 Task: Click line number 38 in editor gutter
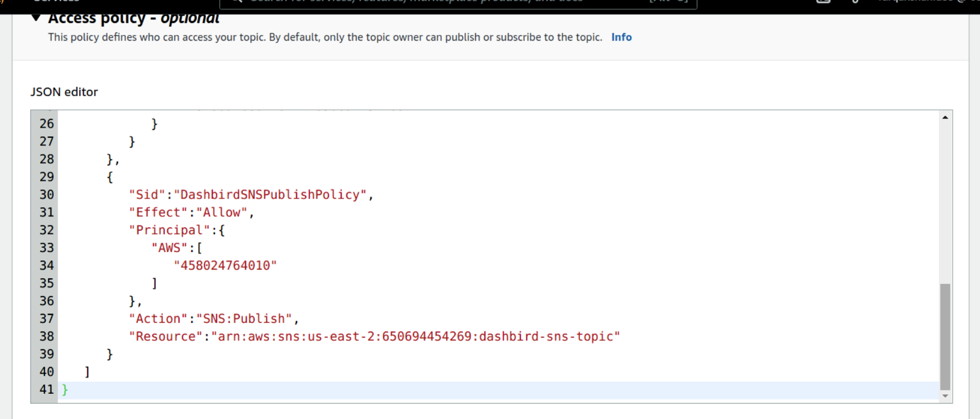coord(46,337)
